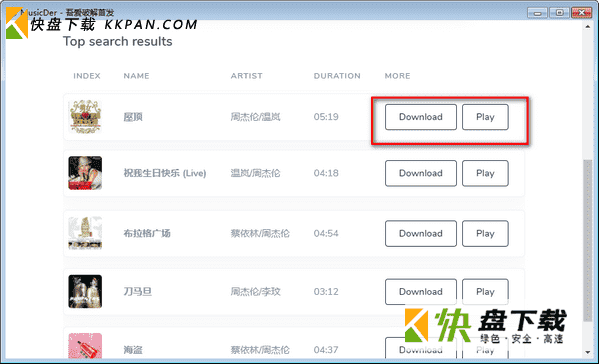Click the DURATION column header

pyautogui.click(x=337, y=76)
